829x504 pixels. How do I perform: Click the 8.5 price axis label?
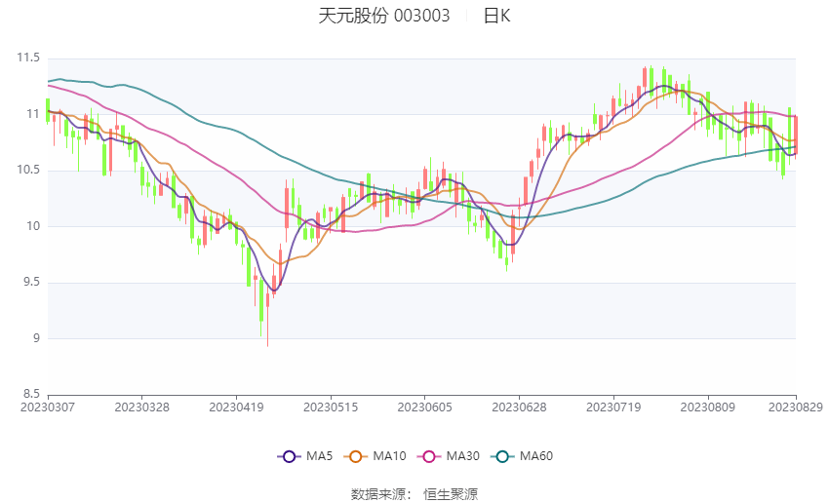(30, 395)
